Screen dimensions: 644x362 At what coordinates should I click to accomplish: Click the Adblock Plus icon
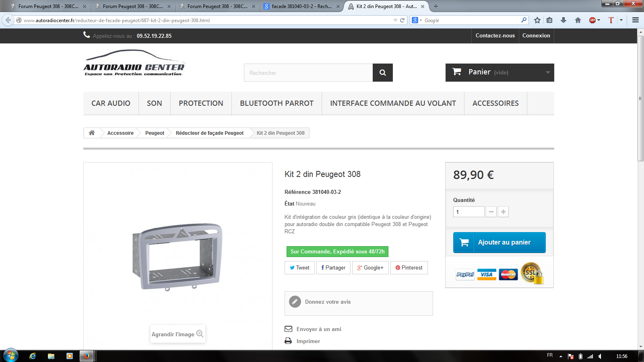coord(592,20)
